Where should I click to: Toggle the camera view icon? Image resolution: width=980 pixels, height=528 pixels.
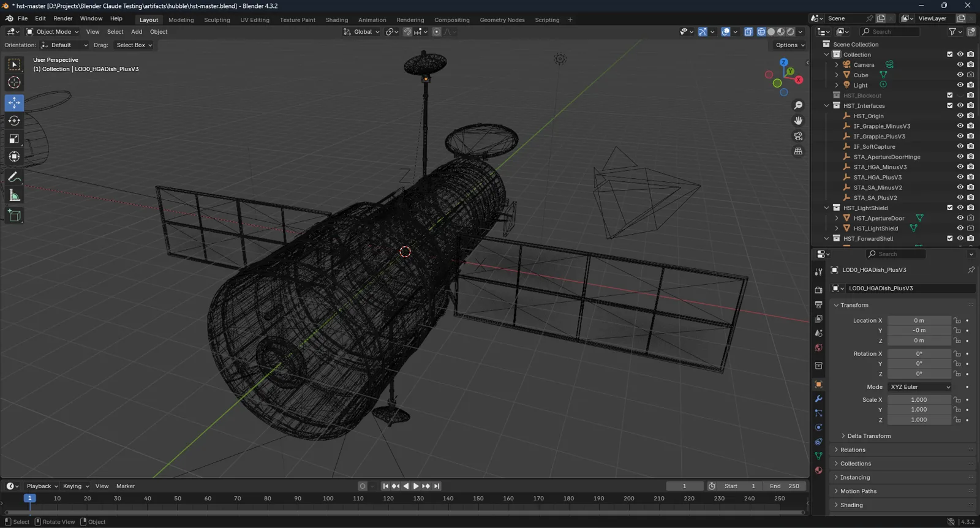pyautogui.click(x=798, y=136)
